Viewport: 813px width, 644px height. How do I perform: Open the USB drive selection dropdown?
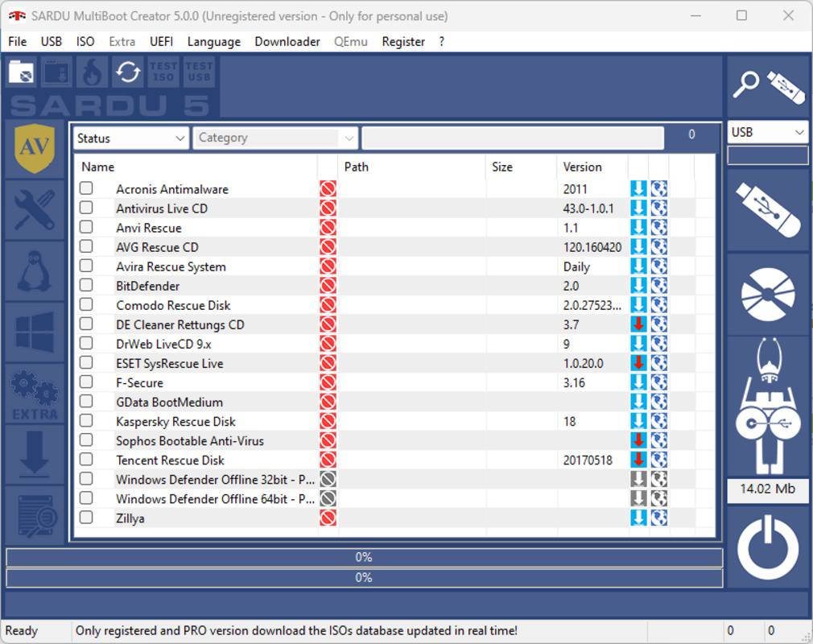[767, 132]
